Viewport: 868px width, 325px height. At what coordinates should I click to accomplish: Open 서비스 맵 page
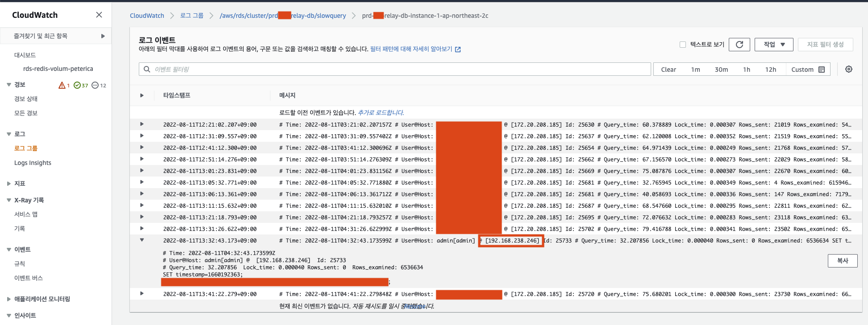click(x=26, y=214)
